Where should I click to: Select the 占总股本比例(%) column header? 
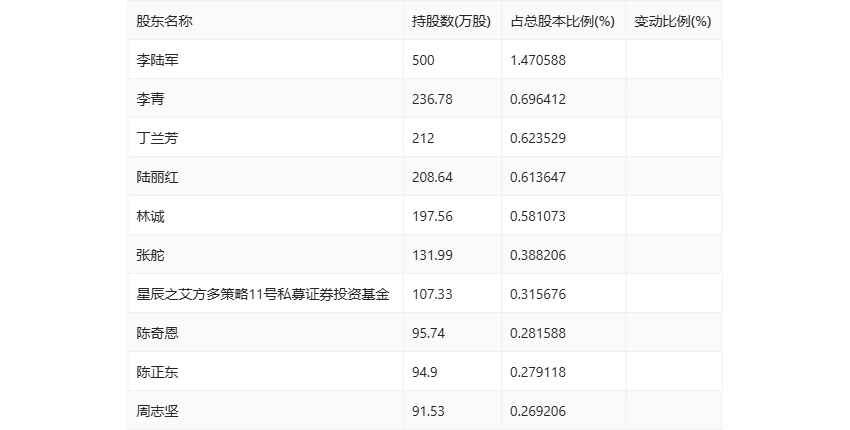point(563,21)
